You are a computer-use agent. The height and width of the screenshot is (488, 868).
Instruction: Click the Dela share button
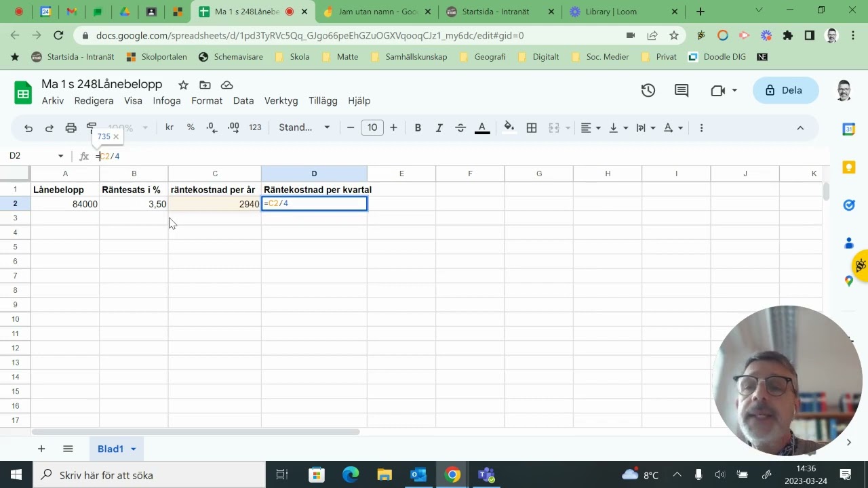click(785, 90)
